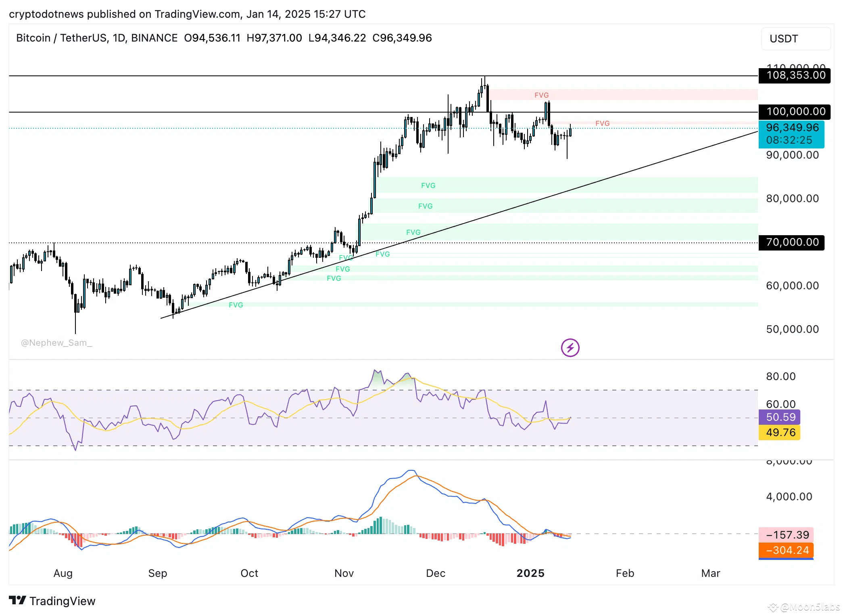Click the cryptodotnews publisher text in the header
This screenshot has height=616, width=843.
pyautogui.click(x=47, y=14)
